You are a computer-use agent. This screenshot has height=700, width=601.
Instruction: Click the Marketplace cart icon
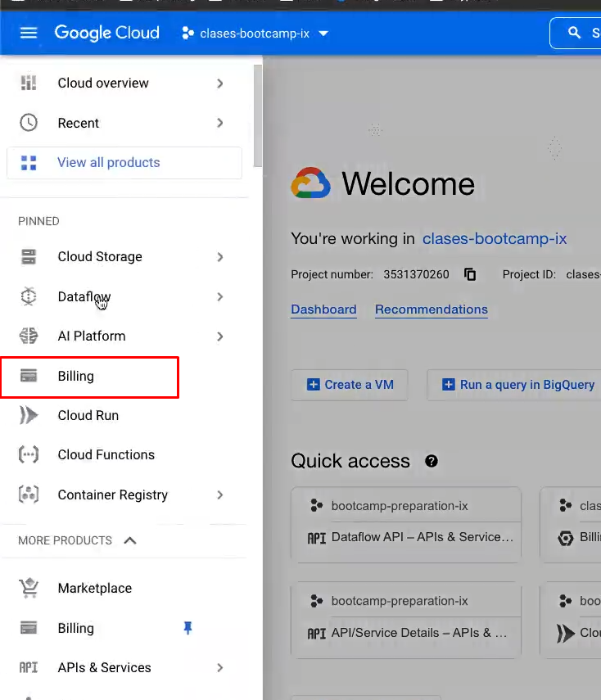coord(29,588)
